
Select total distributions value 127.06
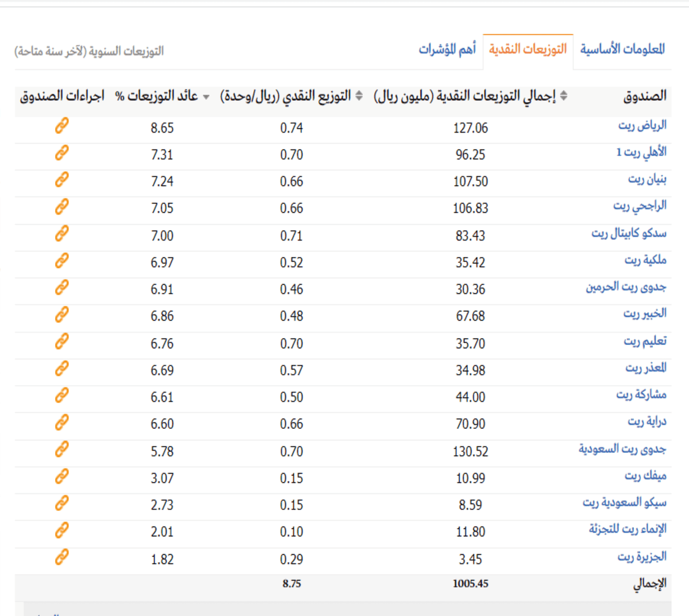pos(470,128)
